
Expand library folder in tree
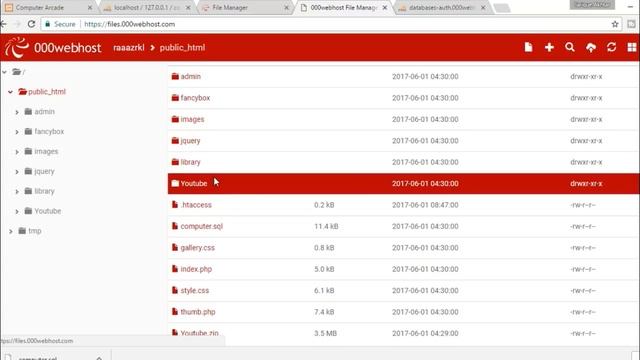coord(17,191)
